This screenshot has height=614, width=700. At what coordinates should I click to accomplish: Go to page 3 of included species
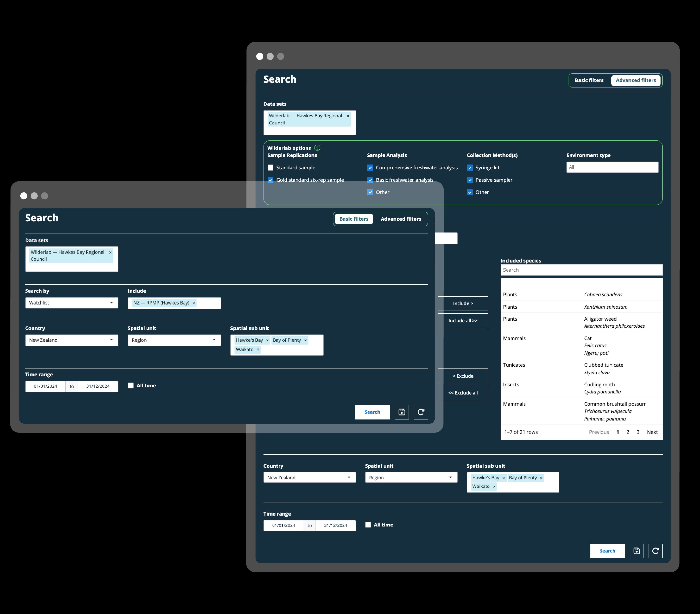(638, 432)
